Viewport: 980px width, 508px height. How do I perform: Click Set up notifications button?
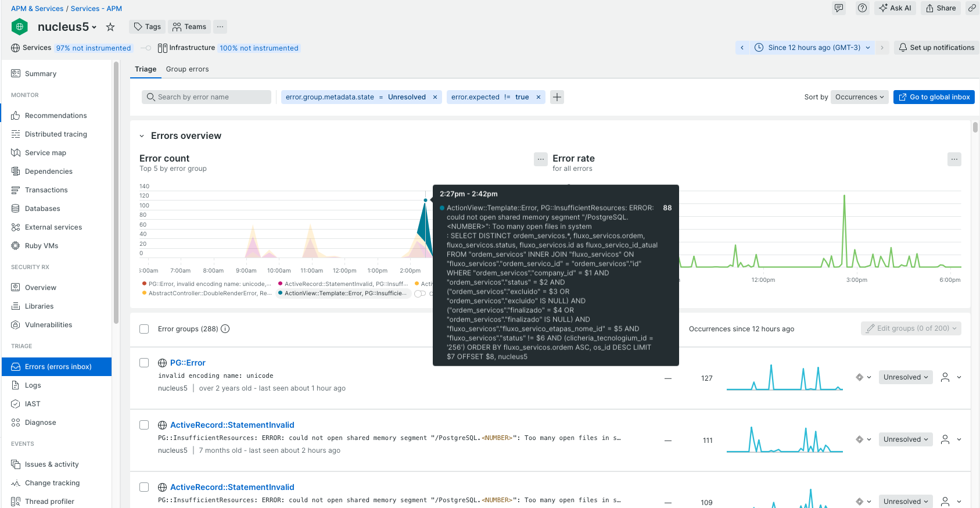point(936,48)
